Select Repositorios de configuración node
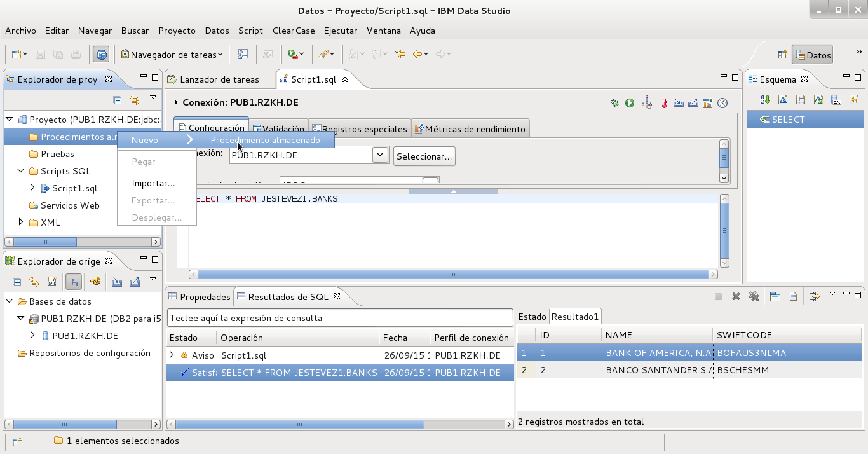Viewport: 868px width, 454px height. coord(90,353)
